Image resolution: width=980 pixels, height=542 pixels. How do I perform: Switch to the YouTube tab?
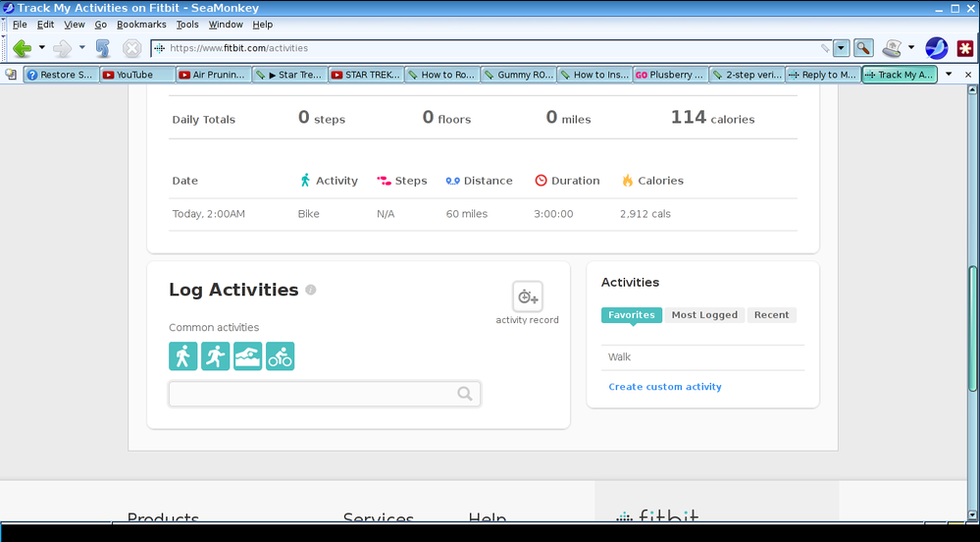[137, 75]
